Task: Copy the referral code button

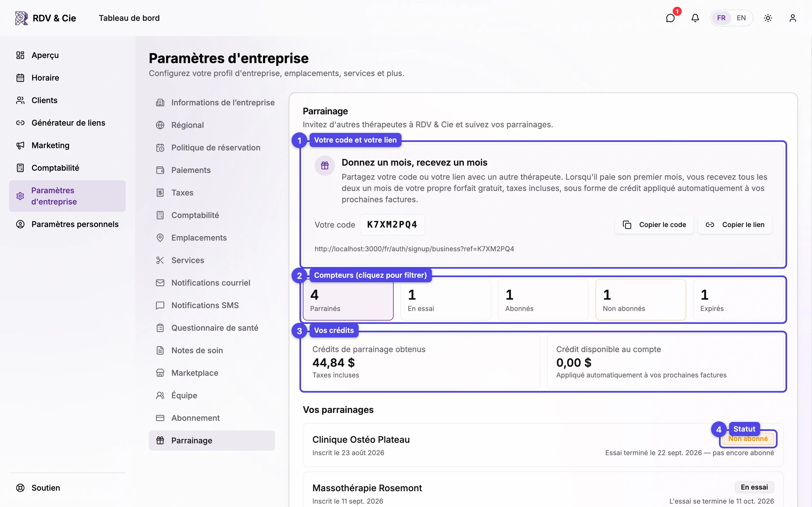Action: click(x=654, y=225)
